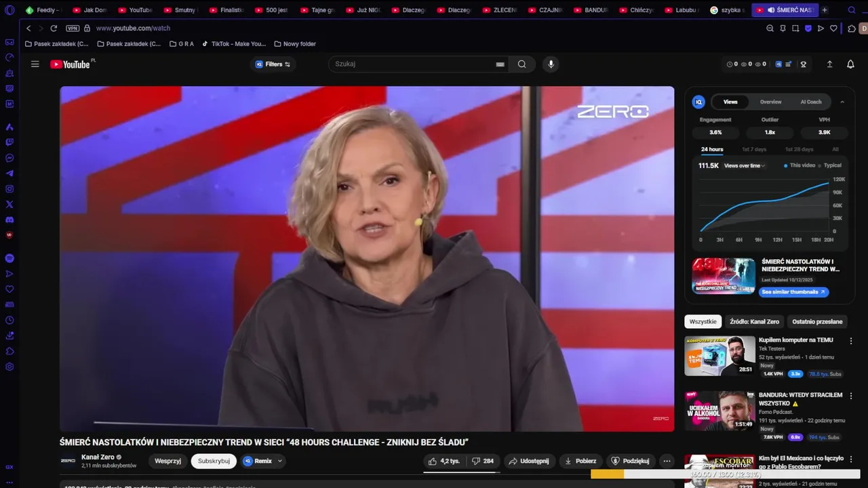Open options menu for the BANDURA video
This screenshot has width=868, height=488.
coord(851,396)
